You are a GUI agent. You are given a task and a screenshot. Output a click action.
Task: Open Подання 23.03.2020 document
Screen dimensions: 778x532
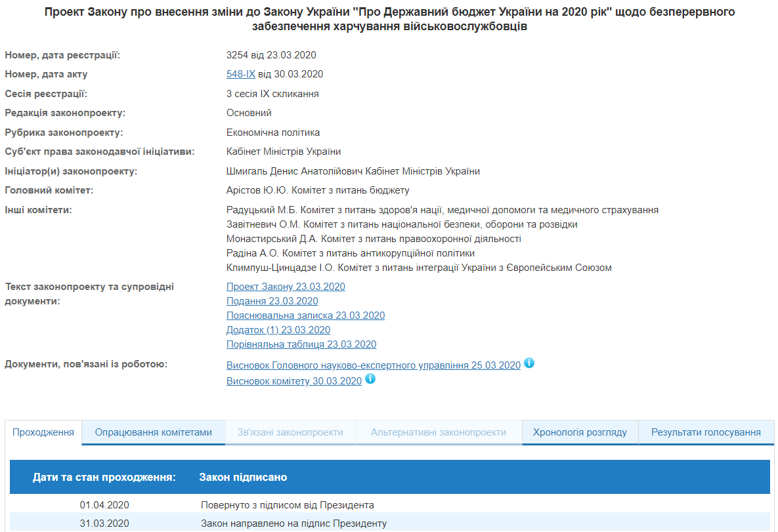[272, 301]
